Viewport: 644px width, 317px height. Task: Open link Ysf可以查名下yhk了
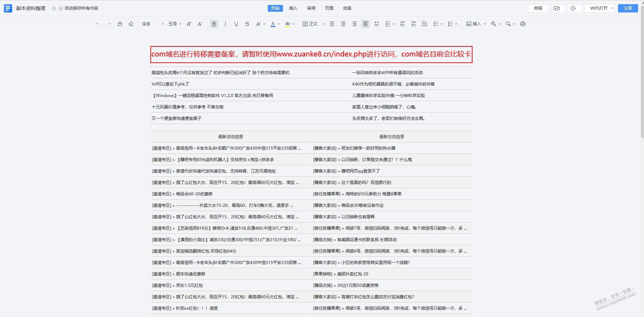click(x=170, y=84)
